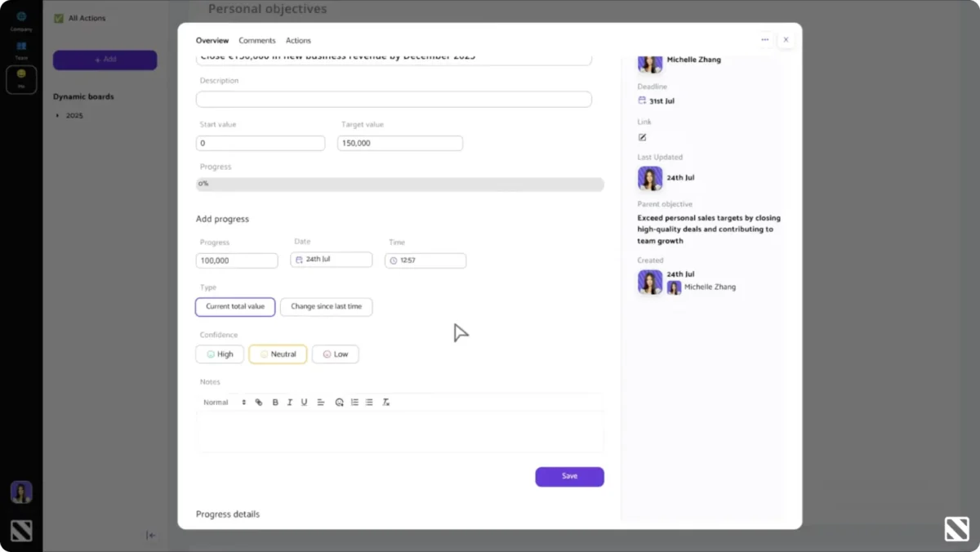The image size is (980, 552).
Task: Switch to the Actions tab
Action: 298,41
